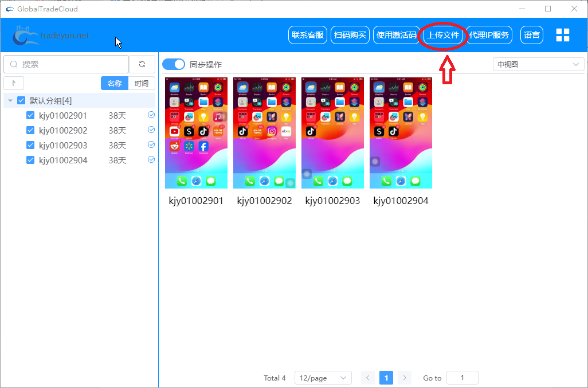
Task: Tap the AssistiveTouch button on kjy01002904 screen
Action: (375, 162)
